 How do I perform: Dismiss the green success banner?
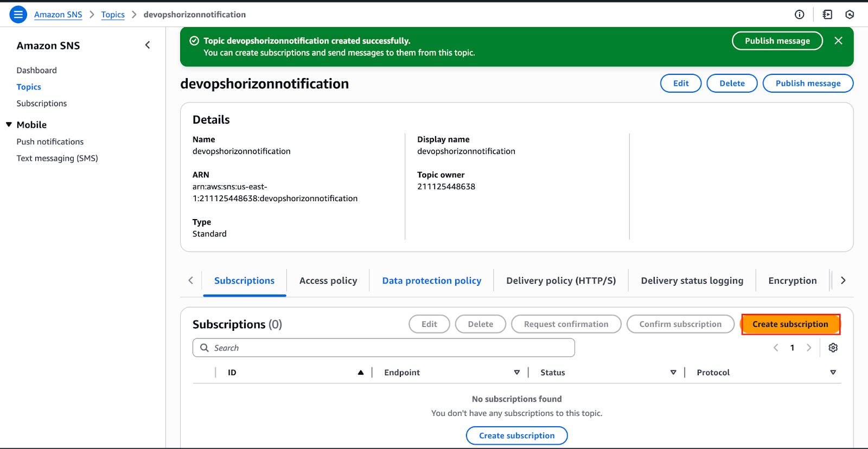(838, 41)
